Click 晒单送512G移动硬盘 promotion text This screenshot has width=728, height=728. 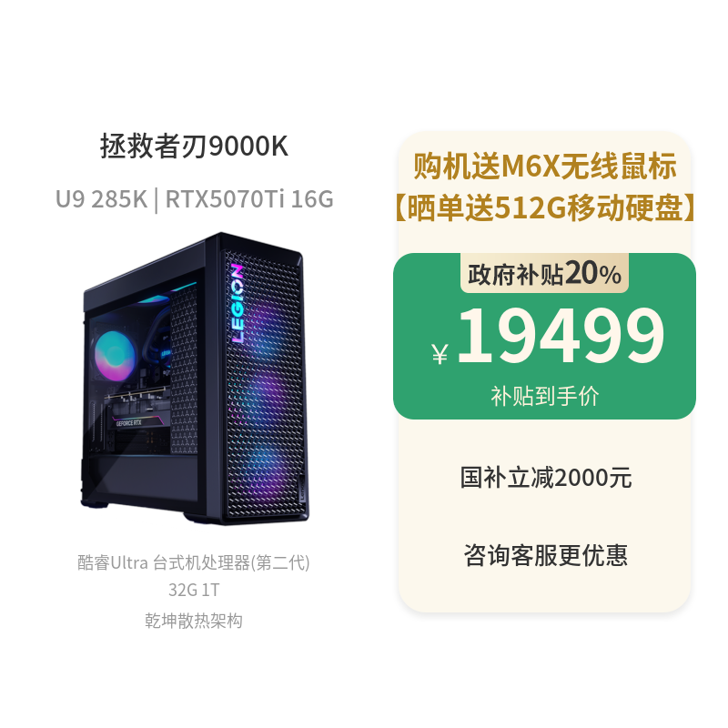click(x=544, y=207)
